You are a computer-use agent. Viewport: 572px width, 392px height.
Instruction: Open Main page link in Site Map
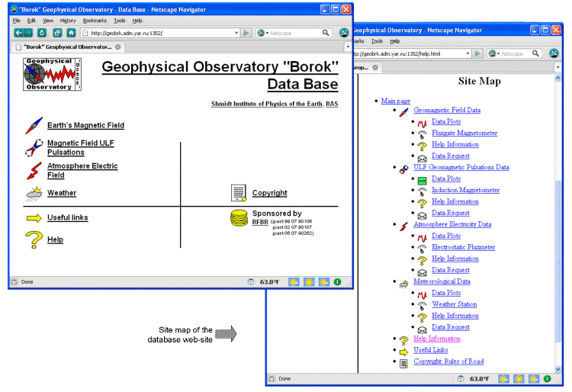click(395, 101)
